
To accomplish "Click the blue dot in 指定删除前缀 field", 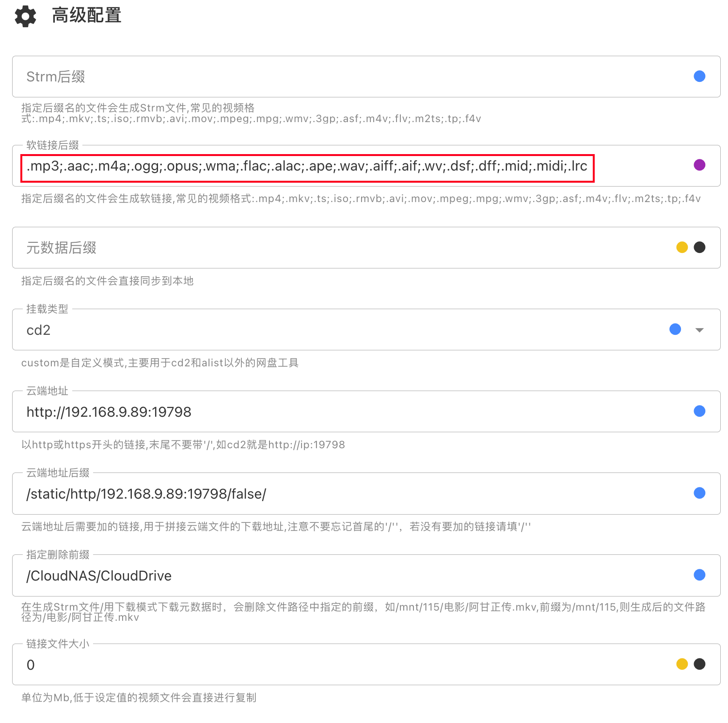I will coord(699,575).
